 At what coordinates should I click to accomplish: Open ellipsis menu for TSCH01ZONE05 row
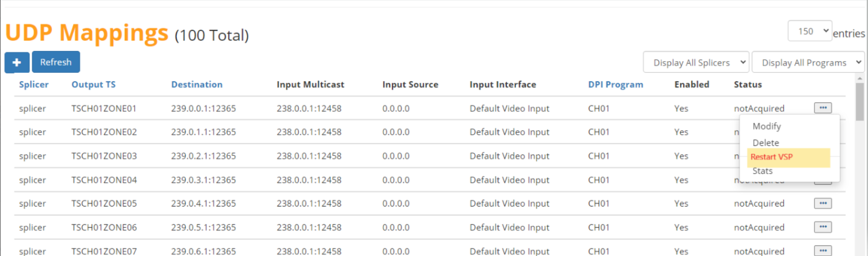coord(823,203)
